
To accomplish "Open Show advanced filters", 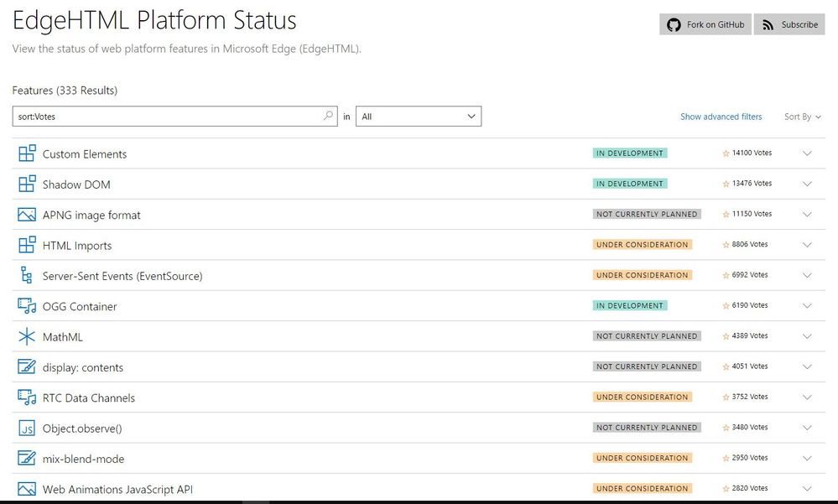I will (721, 117).
